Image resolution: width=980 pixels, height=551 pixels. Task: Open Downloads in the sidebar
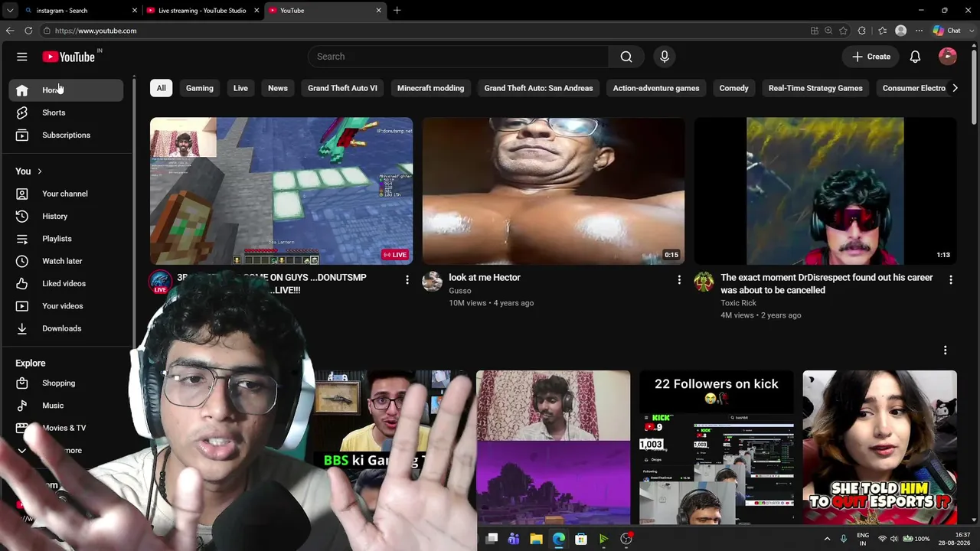(x=66, y=328)
